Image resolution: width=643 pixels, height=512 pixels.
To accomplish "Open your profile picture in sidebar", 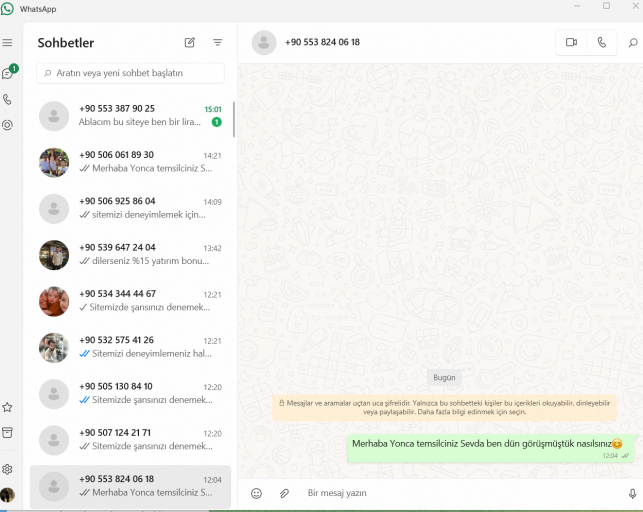I will point(7,495).
